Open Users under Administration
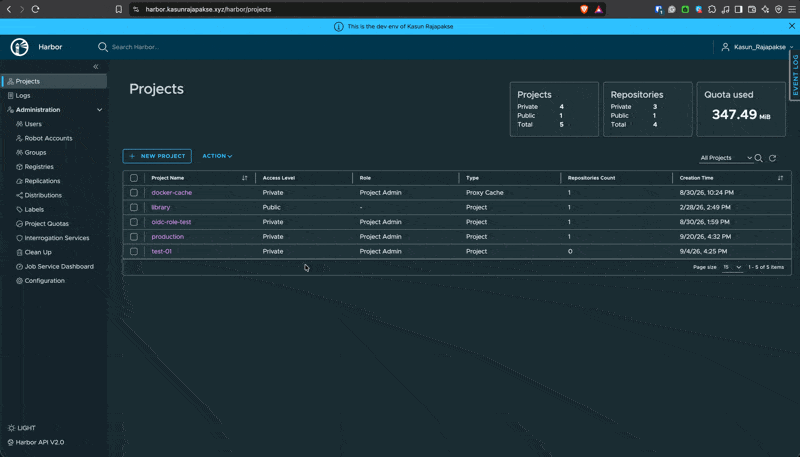The image size is (800, 457). click(33, 124)
